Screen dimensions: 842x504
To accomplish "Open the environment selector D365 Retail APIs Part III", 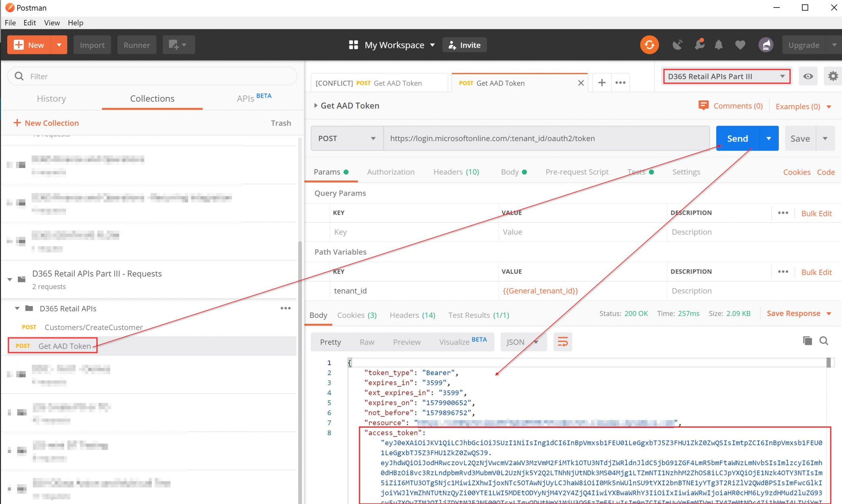I will click(726, 76).
